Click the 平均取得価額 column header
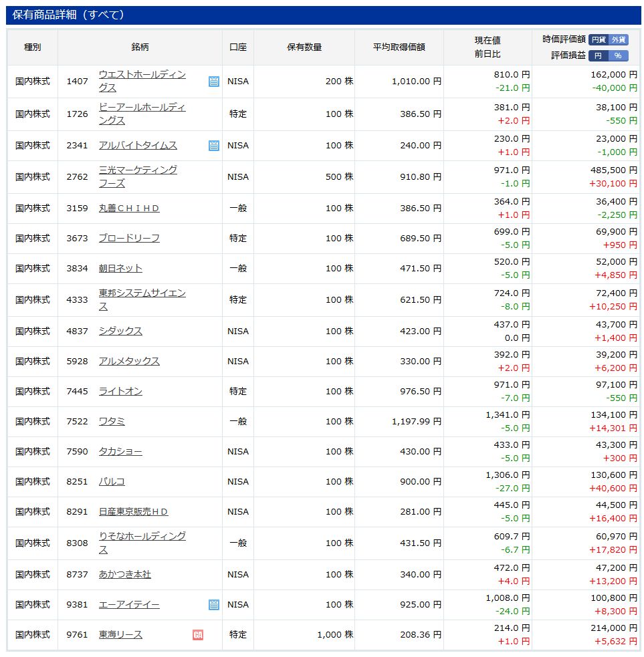Viewport: 644px width, 657px height. pos(399,47)
